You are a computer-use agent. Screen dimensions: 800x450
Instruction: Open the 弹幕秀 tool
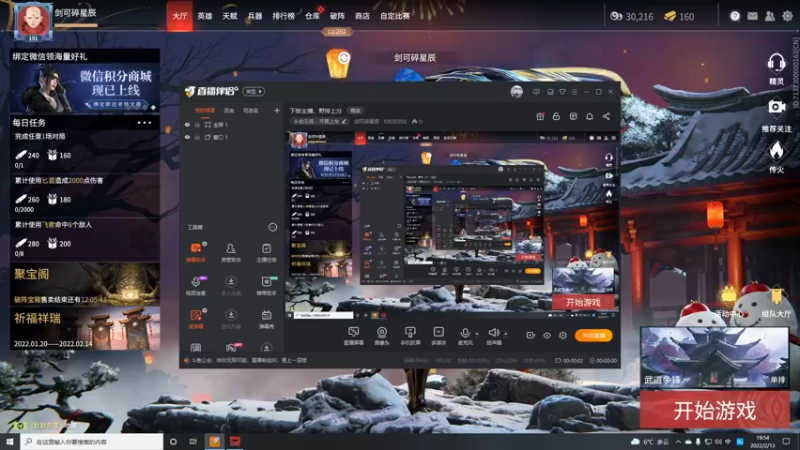[266, 319]
